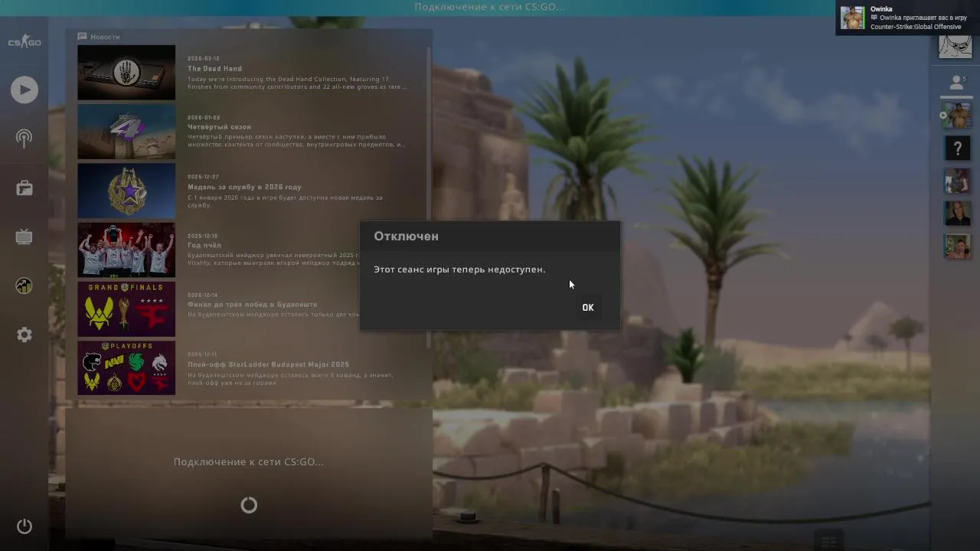Open the service medal 2026 news thumbnail
980x551 pixels.
tap(126, 191)
